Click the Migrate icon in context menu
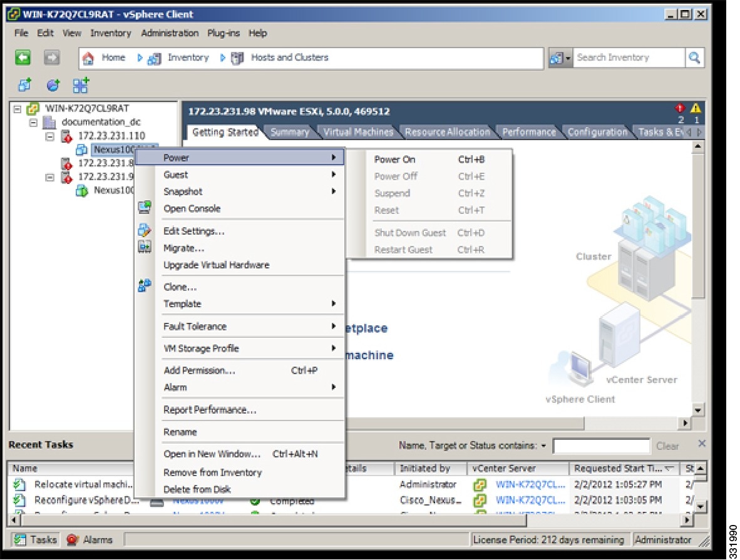740x560 pixels. click(x=145, y=247)
